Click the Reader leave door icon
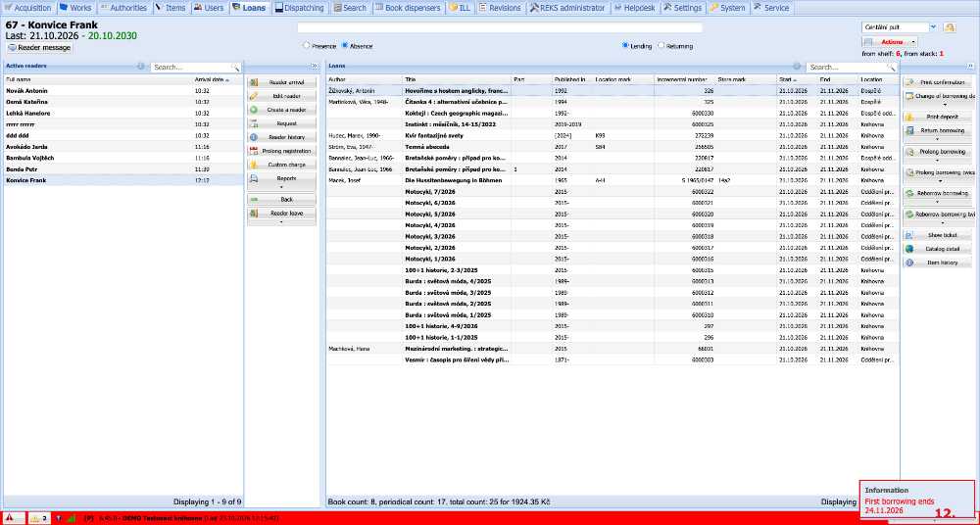This screenshot has width=980, height=525. [254, 214]
